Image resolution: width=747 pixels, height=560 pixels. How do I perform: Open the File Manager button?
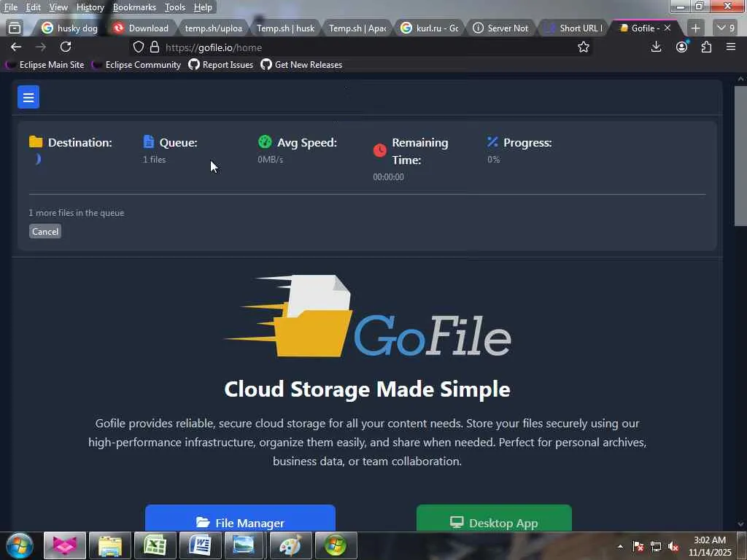(240, 518)
